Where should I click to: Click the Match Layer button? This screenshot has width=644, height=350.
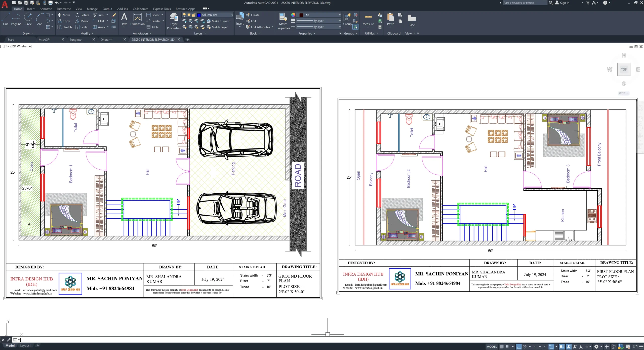click(x=217, y=27)
